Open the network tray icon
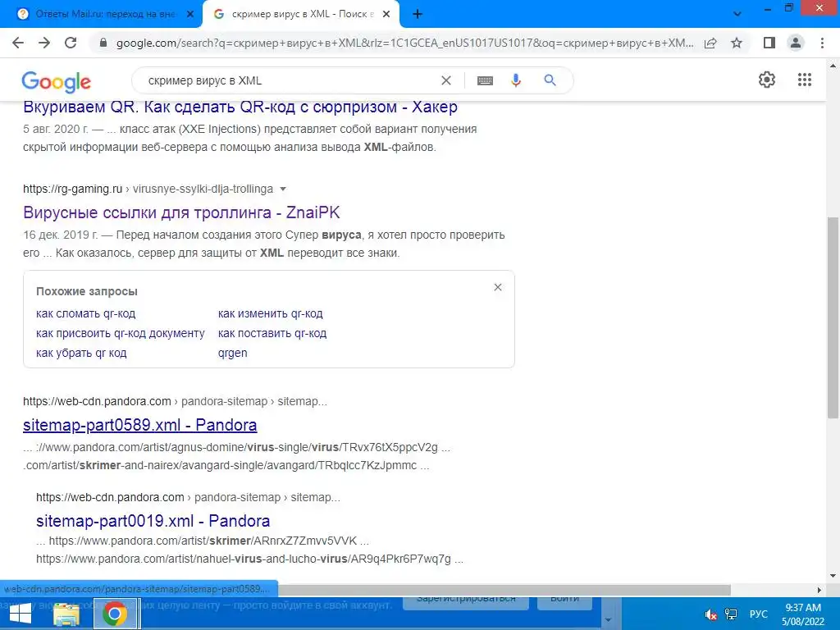The image size is (840, 630). (x=731, y=614)
